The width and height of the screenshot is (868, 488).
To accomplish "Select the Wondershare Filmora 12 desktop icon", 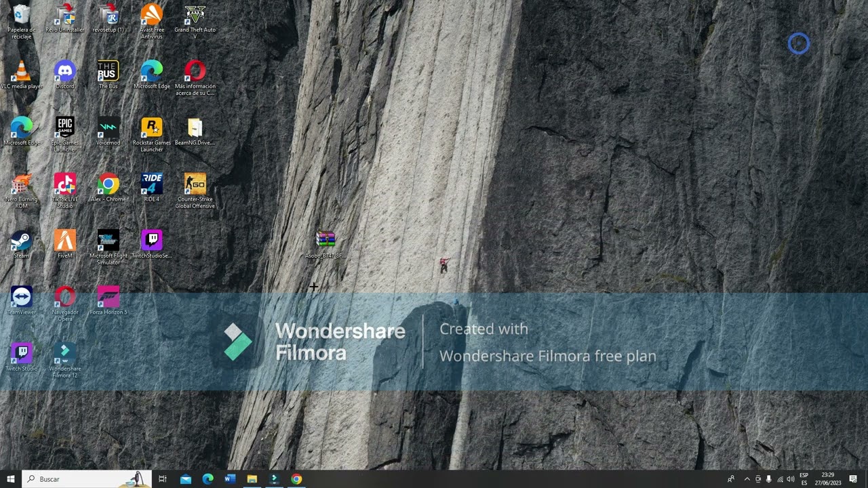I will (x=65, y=359).
